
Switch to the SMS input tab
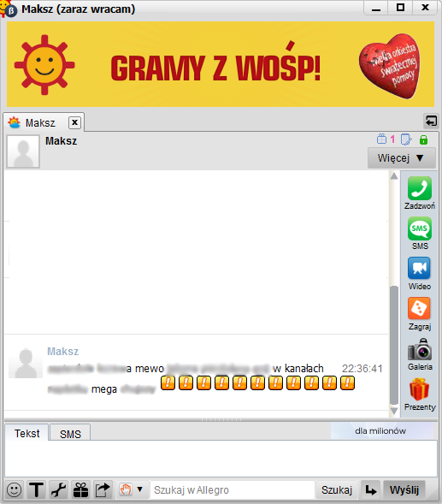tap(70, 434)
